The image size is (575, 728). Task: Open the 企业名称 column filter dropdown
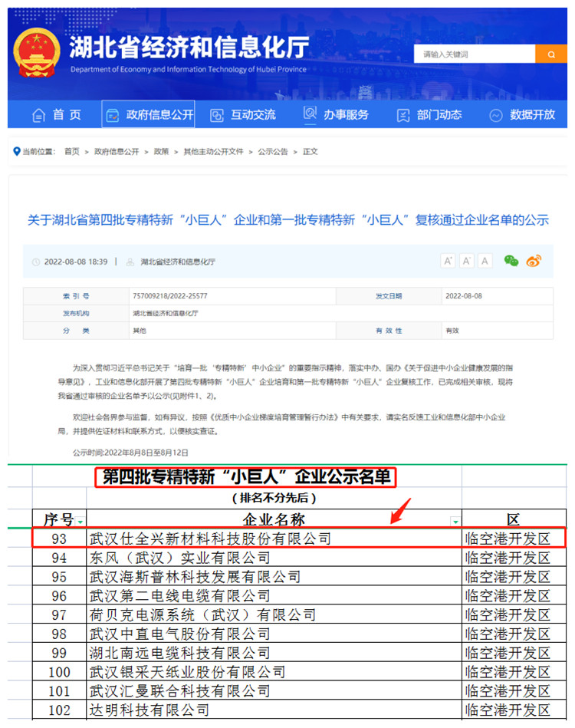(456, 521)
